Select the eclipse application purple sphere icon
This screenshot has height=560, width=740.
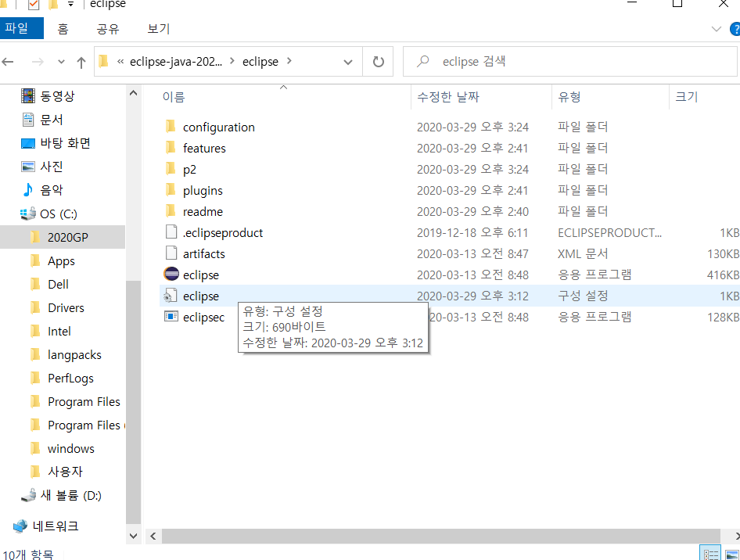(x=171, y=274)
